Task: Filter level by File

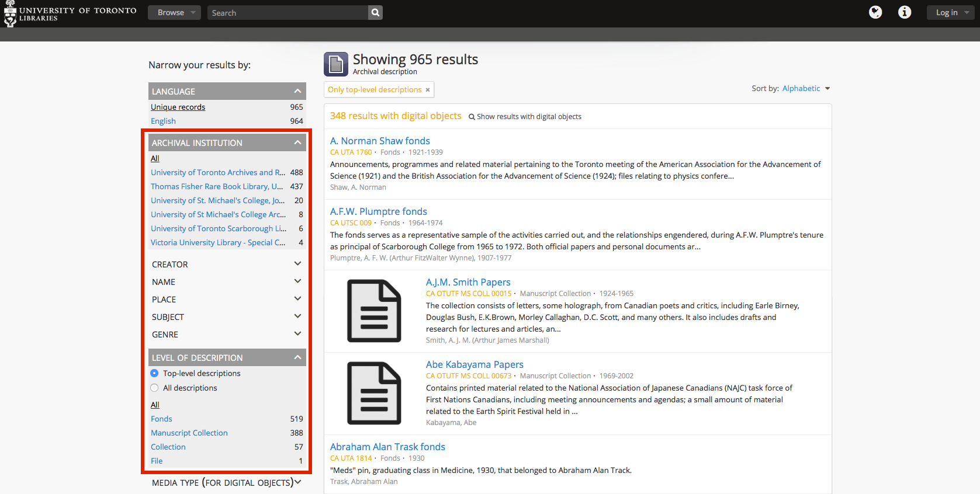Action: tap(157, 461)
